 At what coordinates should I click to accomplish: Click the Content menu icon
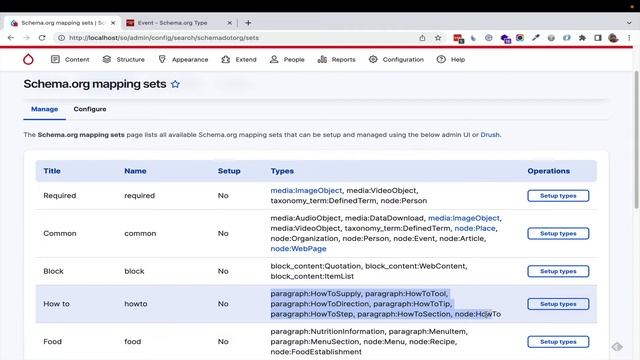pos(55,60)
